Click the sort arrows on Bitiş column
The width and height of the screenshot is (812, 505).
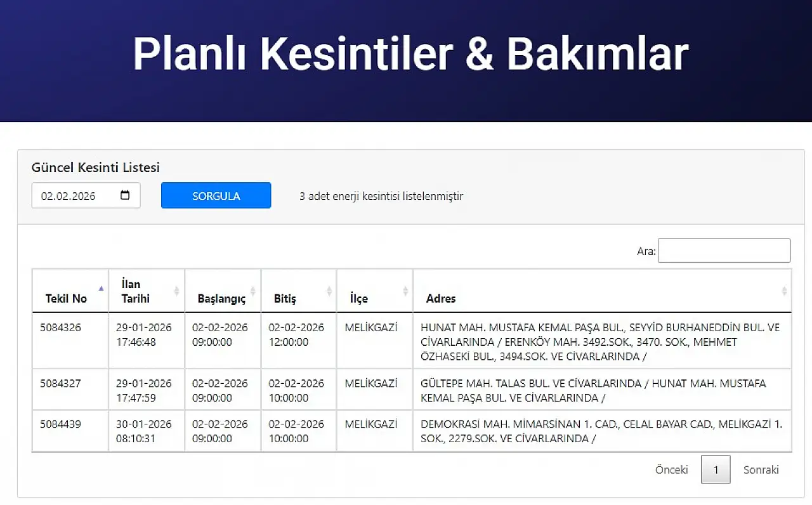pos(329,291)
